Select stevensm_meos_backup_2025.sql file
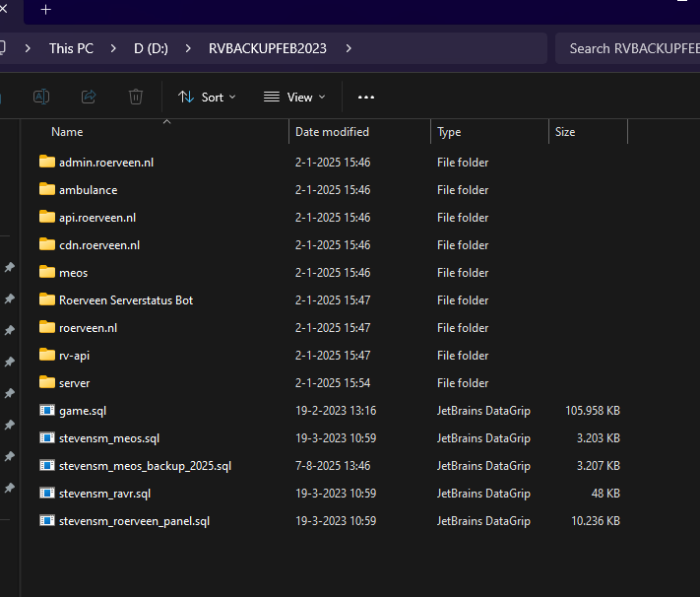This screenshot has height=597, width=700. coord(145,465)
